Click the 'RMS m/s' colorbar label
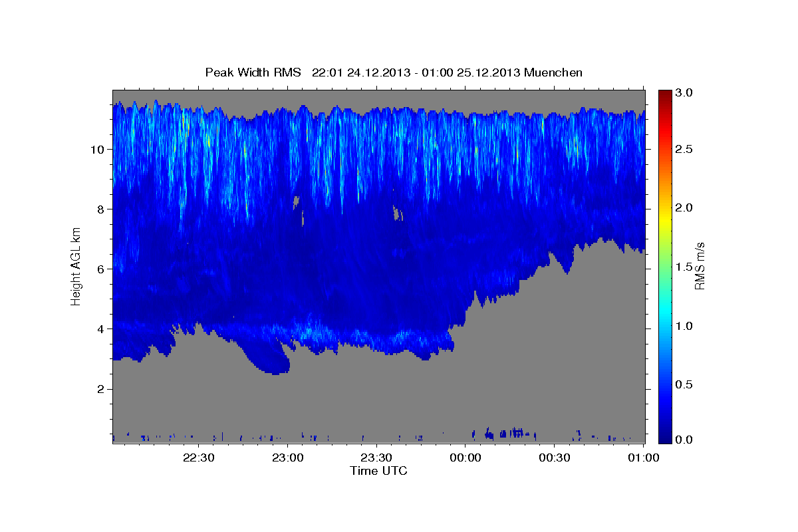798x532 pixels. (700, 265)
